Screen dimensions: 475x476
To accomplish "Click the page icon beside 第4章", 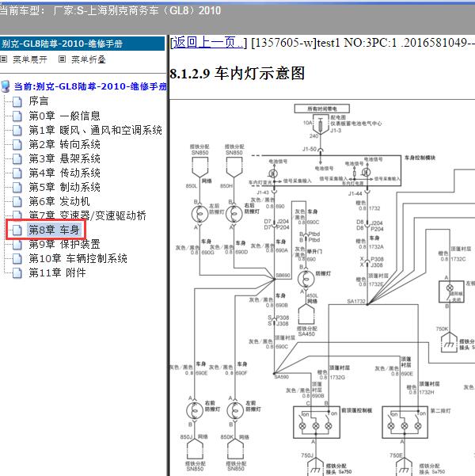I will (x=17, y=173).
